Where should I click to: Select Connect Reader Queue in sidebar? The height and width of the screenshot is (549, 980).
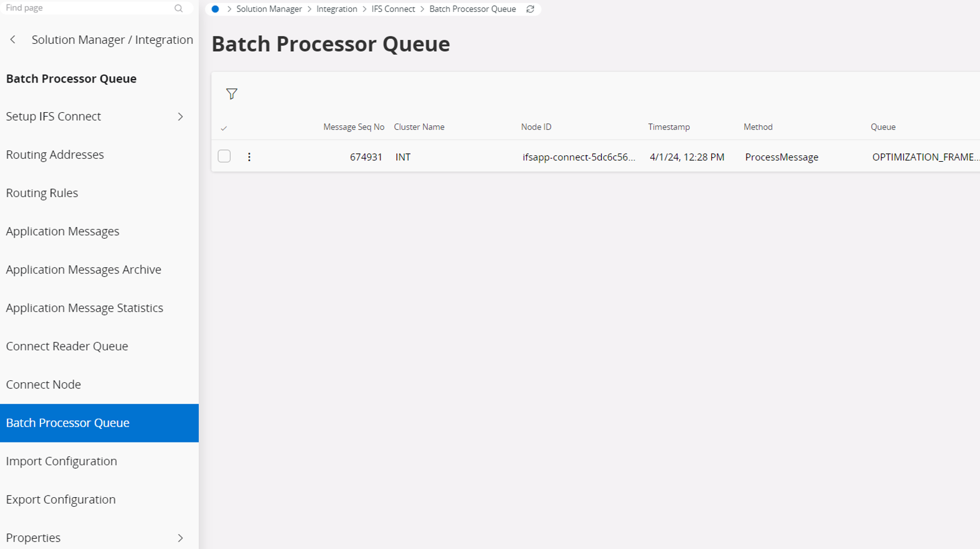[x=67, y=346]
